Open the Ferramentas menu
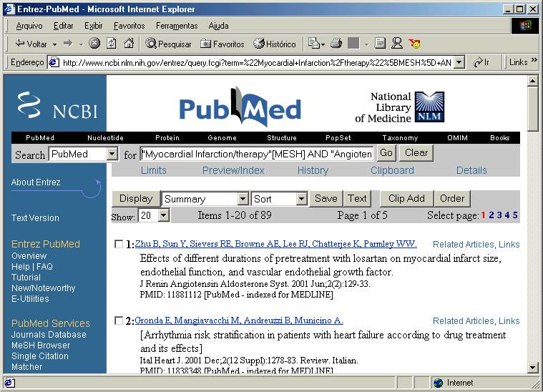Viewport: 543px width, 392px height. pyautogui.click(x=177, y=26)
